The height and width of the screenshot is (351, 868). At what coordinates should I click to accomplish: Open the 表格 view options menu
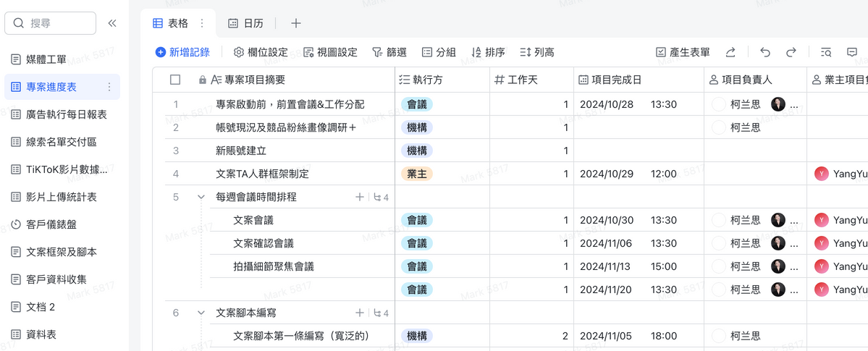coord(202,23)
